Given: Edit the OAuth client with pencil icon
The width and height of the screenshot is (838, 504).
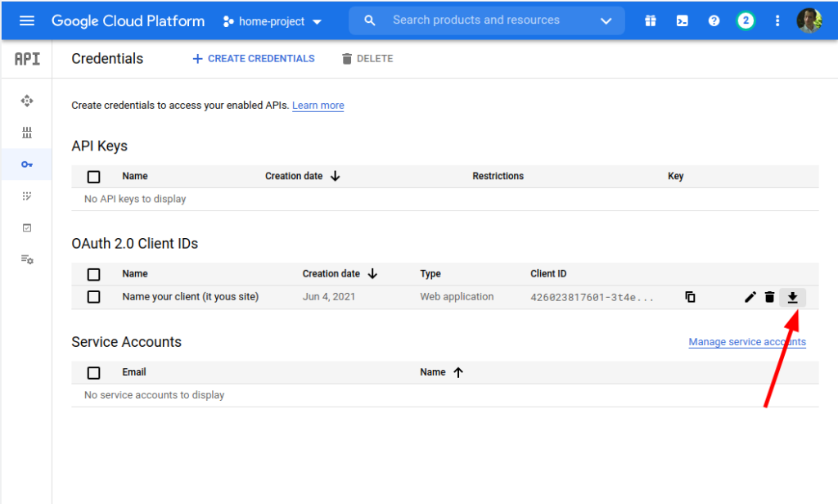Looking at the screenshot, I should 750,297.
